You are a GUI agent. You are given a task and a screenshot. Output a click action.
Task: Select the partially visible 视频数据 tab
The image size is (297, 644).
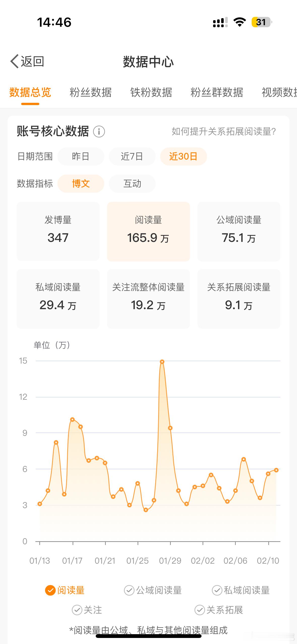[x=279, y=92]
